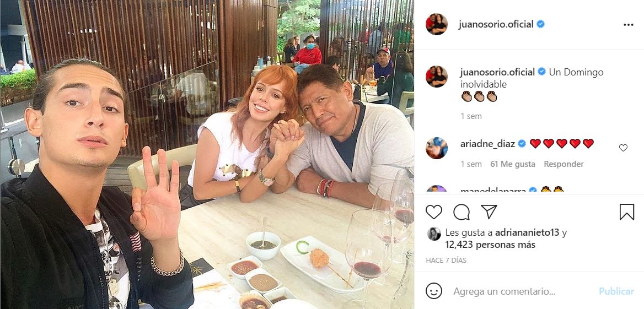Share the post with the paper plane icon
The width and height of the screenshot is (644, 309).
489,212
